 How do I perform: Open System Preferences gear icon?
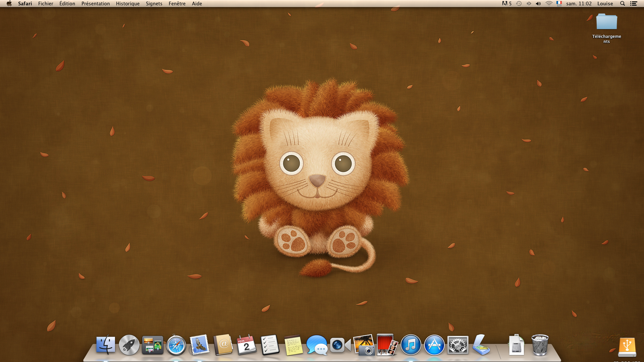(458, 345)
